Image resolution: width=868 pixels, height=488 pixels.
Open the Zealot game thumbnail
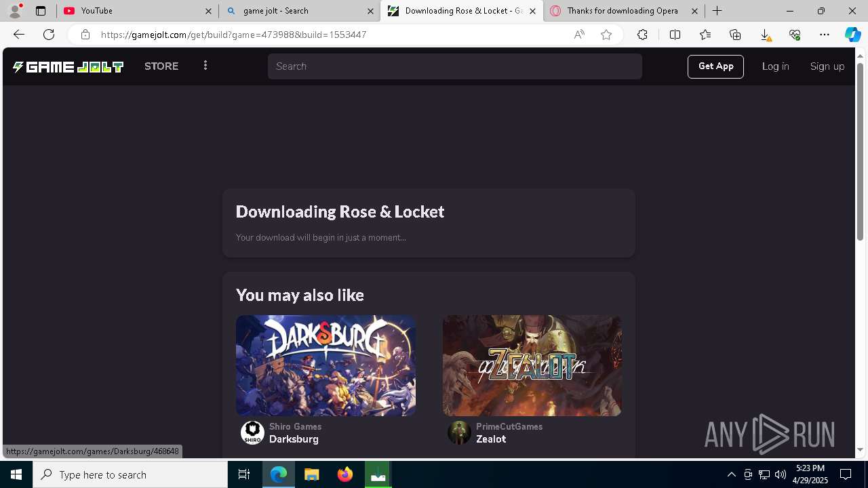click(x=532, y=365)
